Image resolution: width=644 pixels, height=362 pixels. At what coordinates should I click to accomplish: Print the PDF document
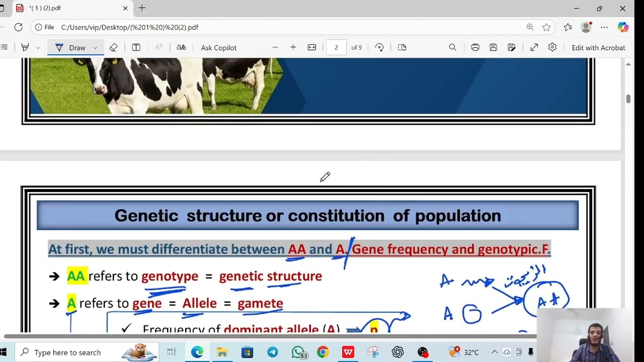point(475,47)
